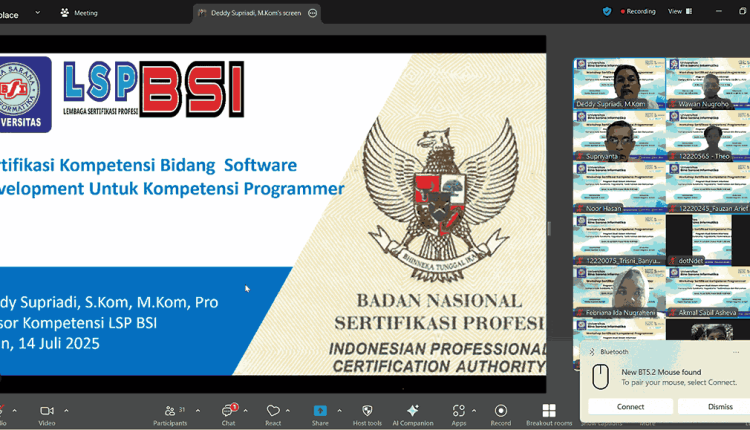Screen dimensions: 750x430
Task: Click "Kompetensi LSP BSI" text on slide
Action: (89, 323)
